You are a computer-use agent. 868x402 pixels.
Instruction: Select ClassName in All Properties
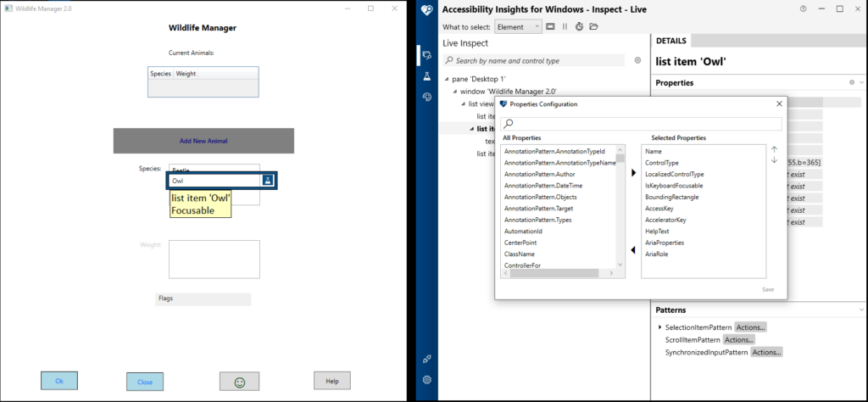tap(520, 254)
